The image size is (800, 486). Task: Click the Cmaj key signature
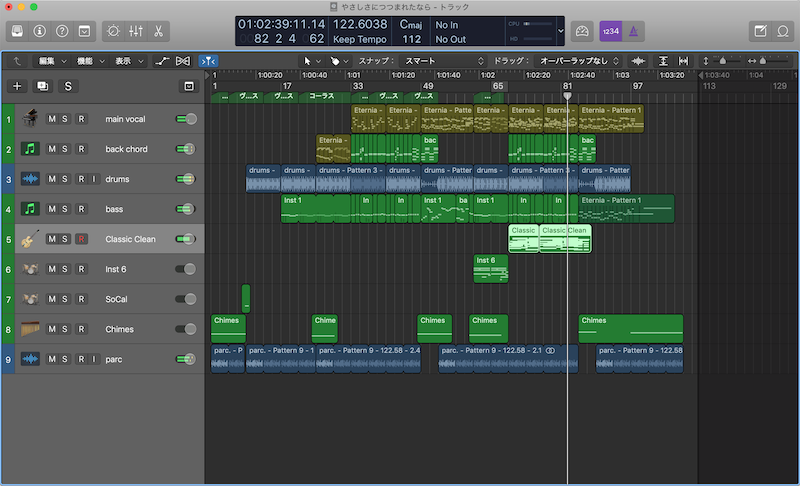tap(411, 24)
